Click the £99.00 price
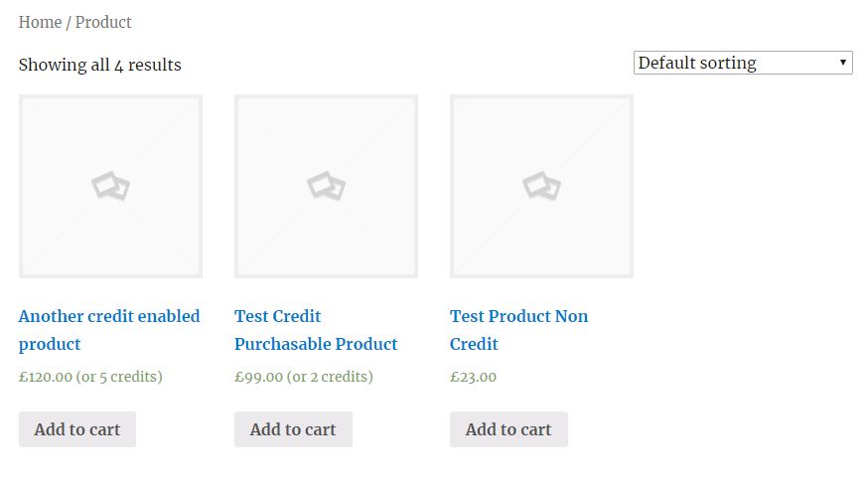 point(258,377)
